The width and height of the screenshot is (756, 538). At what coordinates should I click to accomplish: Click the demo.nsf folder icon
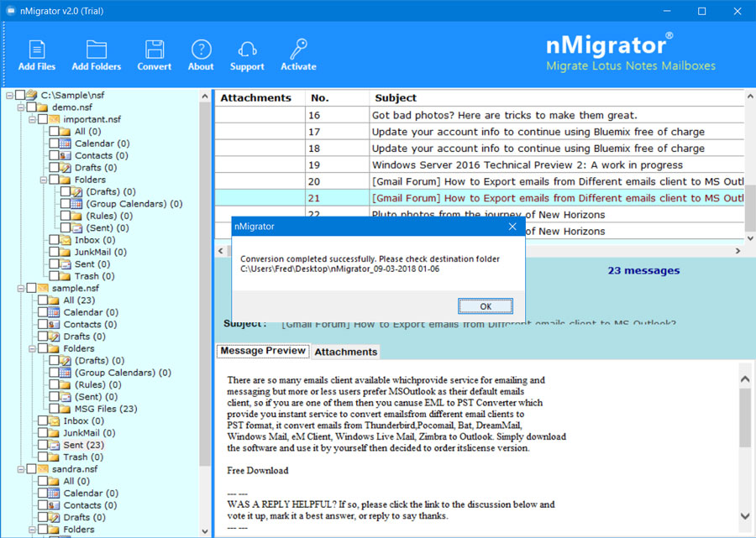(x=43, y=107)
